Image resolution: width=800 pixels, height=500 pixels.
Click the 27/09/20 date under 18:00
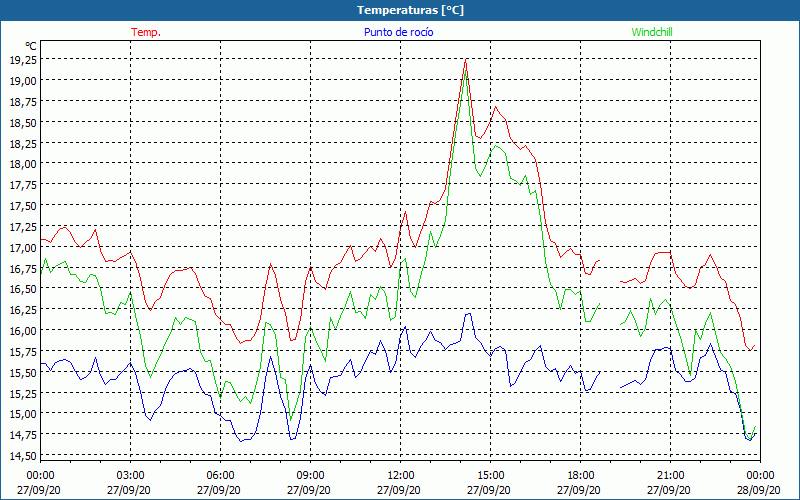point(579,490)
